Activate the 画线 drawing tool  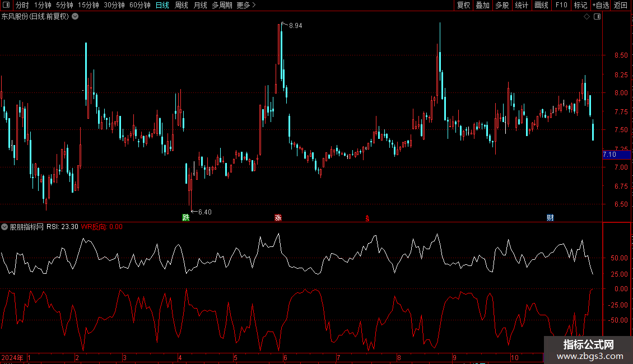(x=541, y=5)
